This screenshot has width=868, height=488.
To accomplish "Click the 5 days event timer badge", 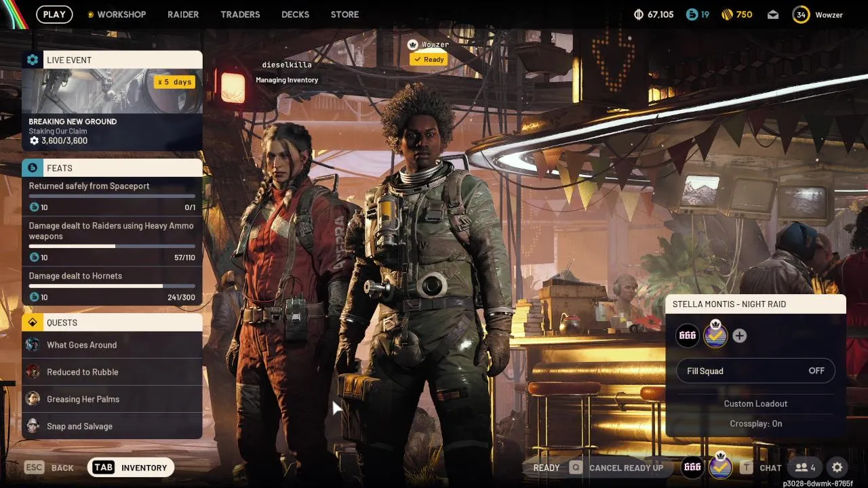I will pyautogui.click(x=174, y=82).
